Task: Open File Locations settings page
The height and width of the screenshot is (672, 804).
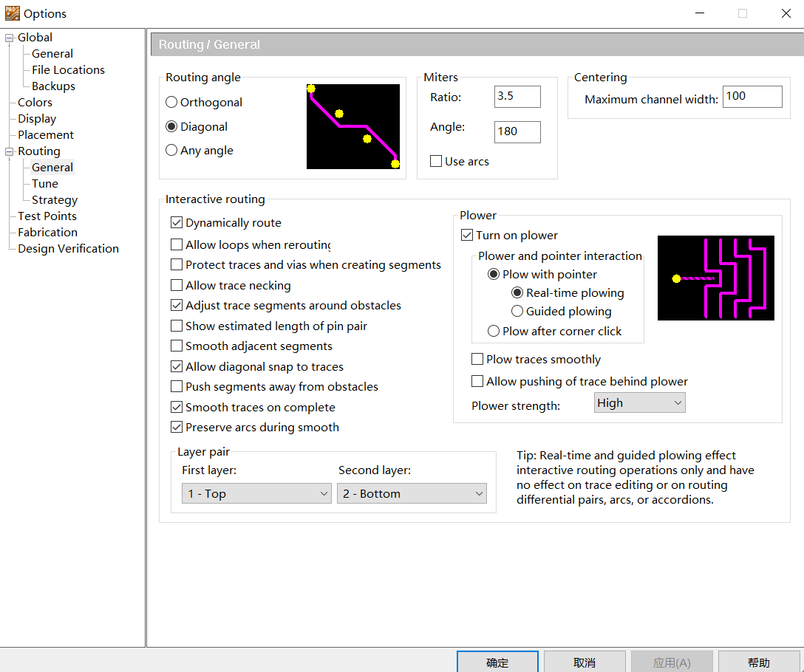Action: click(68, 70)
